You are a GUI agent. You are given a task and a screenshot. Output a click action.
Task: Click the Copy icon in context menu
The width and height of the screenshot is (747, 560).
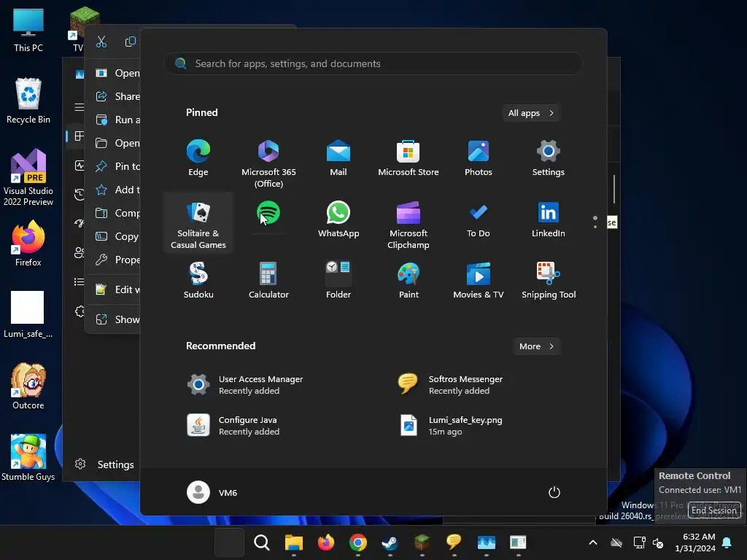click(x=130, y=42)
